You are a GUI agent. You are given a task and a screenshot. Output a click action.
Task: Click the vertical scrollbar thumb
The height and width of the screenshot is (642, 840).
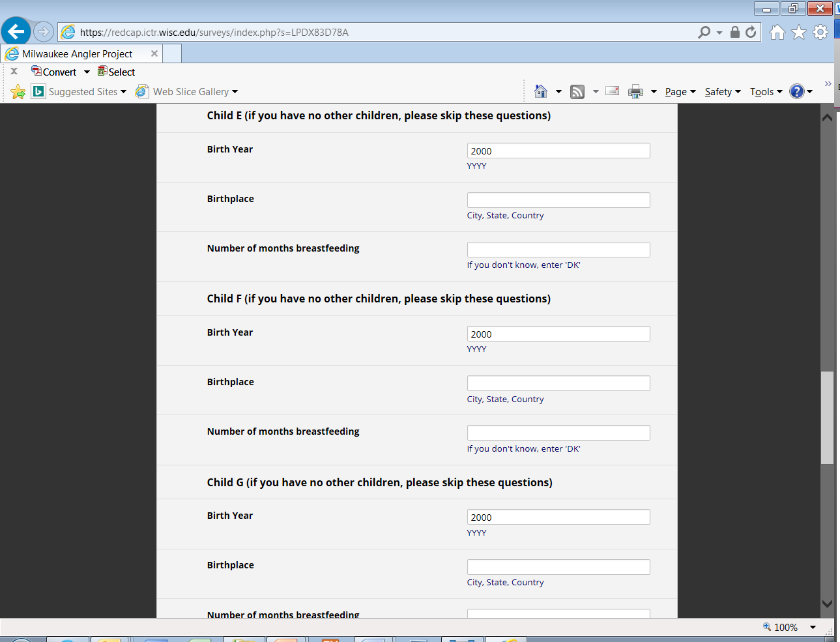(x=827, y=418)
